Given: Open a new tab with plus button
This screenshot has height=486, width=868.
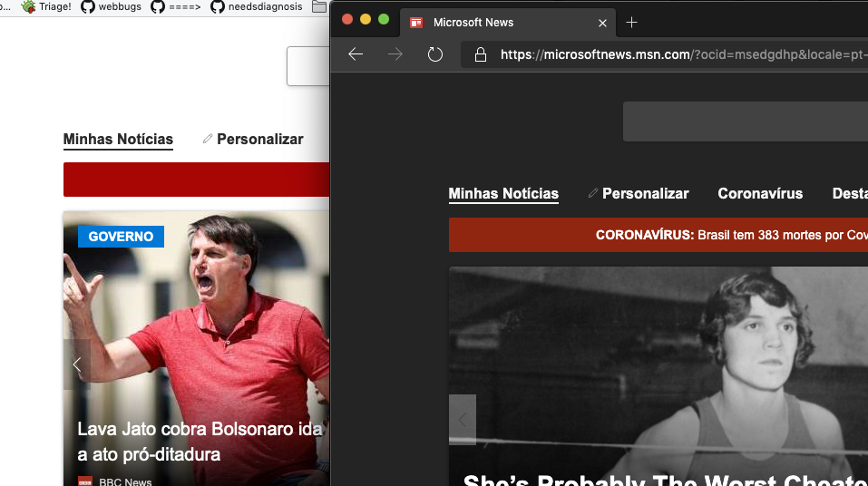Looking at the screenshot, I should pos(631,22).
